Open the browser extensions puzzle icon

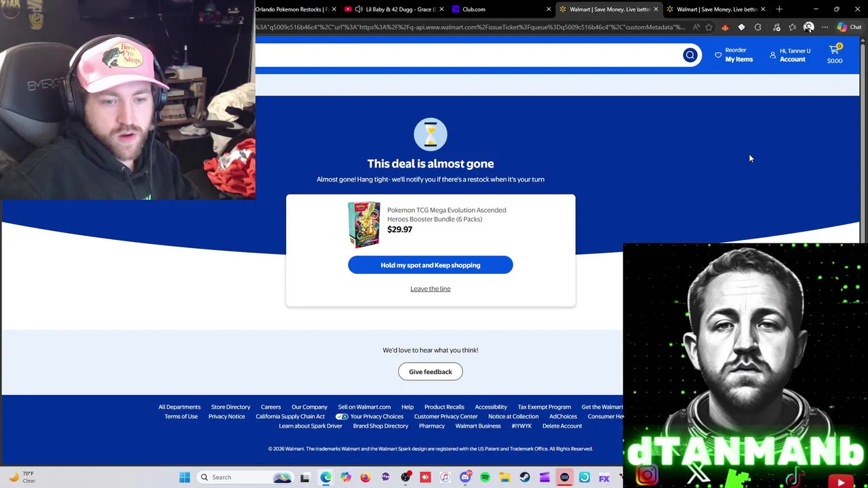pos(757,27)
